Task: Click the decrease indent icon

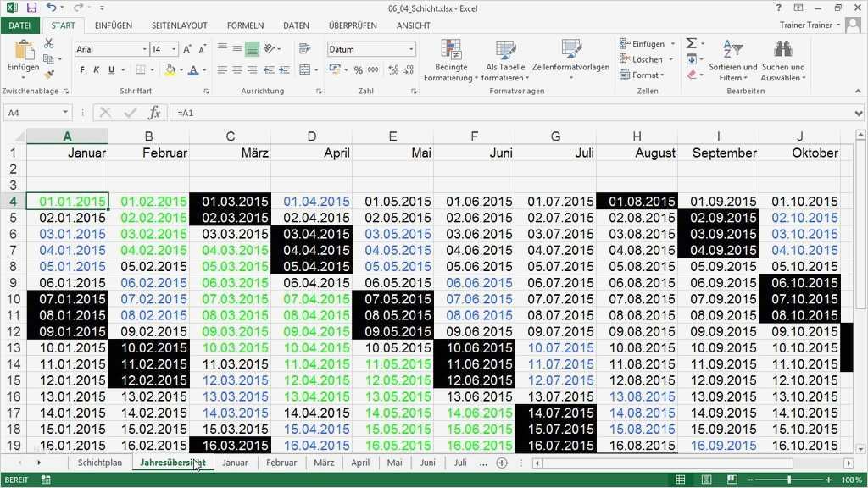Action: (x=270, y=69)
